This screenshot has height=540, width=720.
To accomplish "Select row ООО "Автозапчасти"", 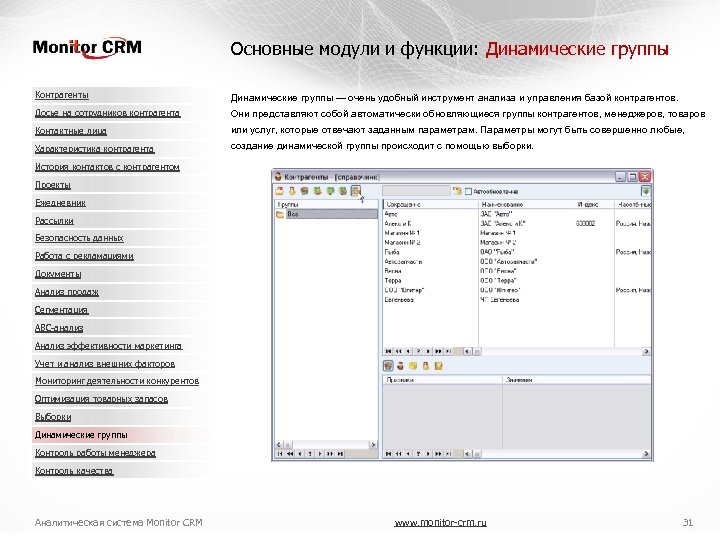I will [x=517, y=262].
